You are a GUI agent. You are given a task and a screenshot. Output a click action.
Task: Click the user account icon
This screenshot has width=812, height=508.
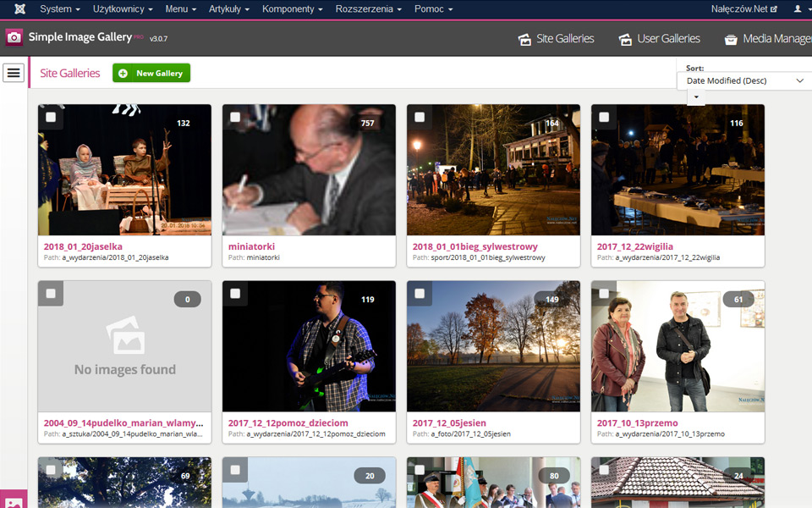point(798,8)
